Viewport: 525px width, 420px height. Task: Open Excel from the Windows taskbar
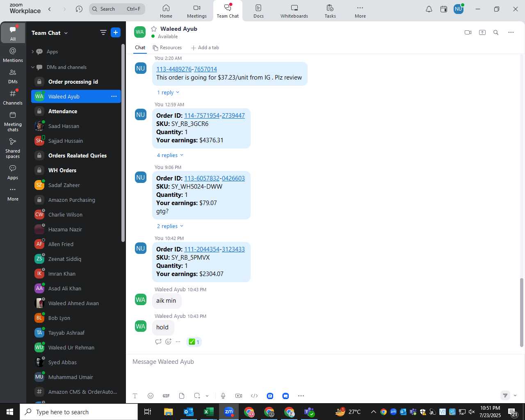(208, 412)
